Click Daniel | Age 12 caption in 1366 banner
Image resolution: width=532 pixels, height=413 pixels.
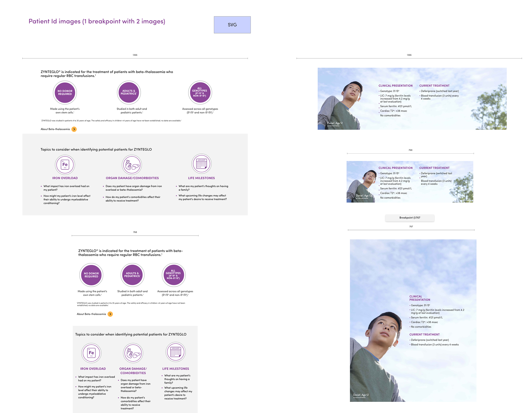pyautogui.click(x=335, y=123)
